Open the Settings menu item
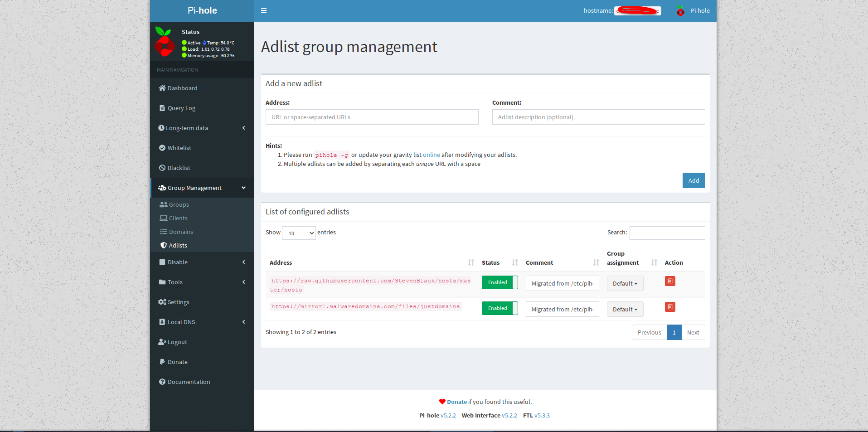Screen dimensions: 868x432 202,302
